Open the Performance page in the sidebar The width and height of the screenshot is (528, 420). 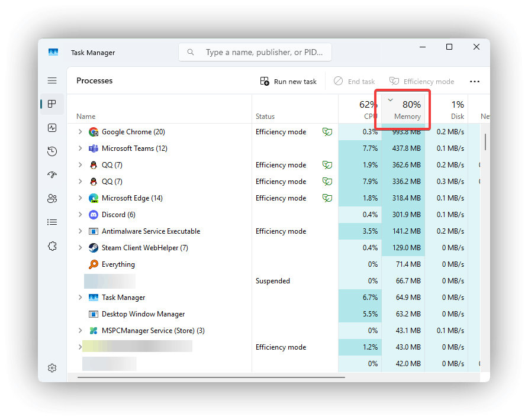click(52, 128)
